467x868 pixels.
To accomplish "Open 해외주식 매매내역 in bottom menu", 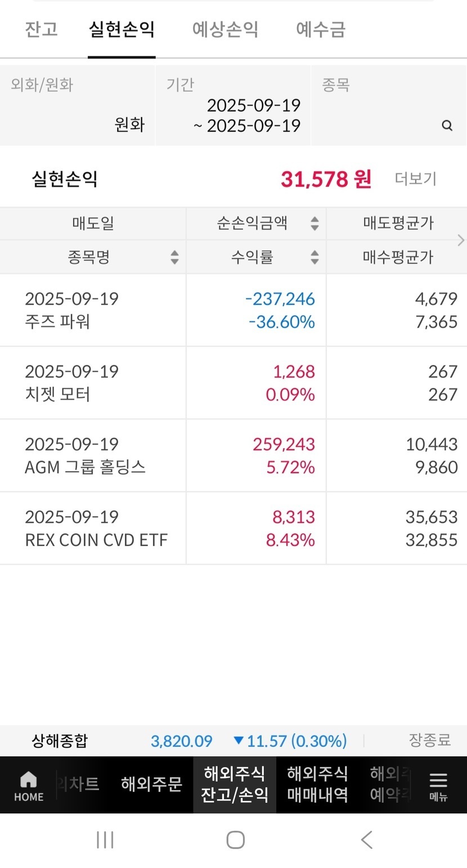I will 317,785.
